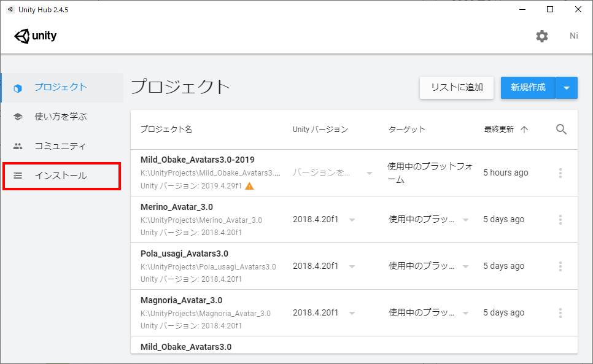Click the Unity logo
The height and width of the screenshot is (364, 593).
(x=35, y=36)
